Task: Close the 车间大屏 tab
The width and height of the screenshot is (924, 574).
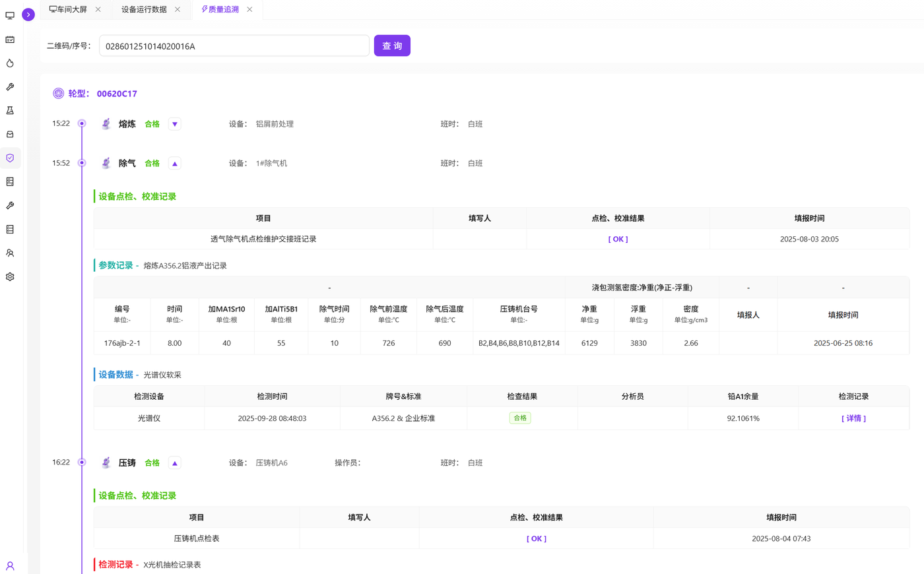Action: point(98,9)
